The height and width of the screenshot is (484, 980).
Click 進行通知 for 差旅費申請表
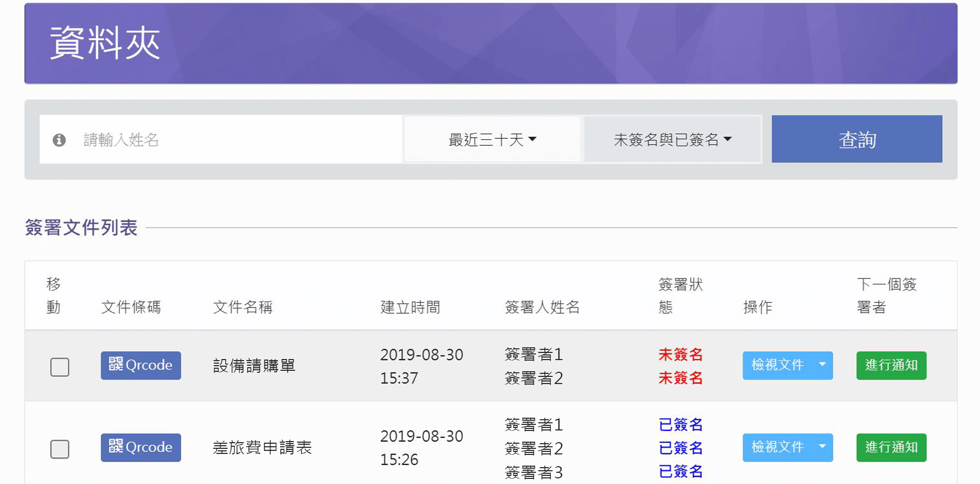coord(891,447)
